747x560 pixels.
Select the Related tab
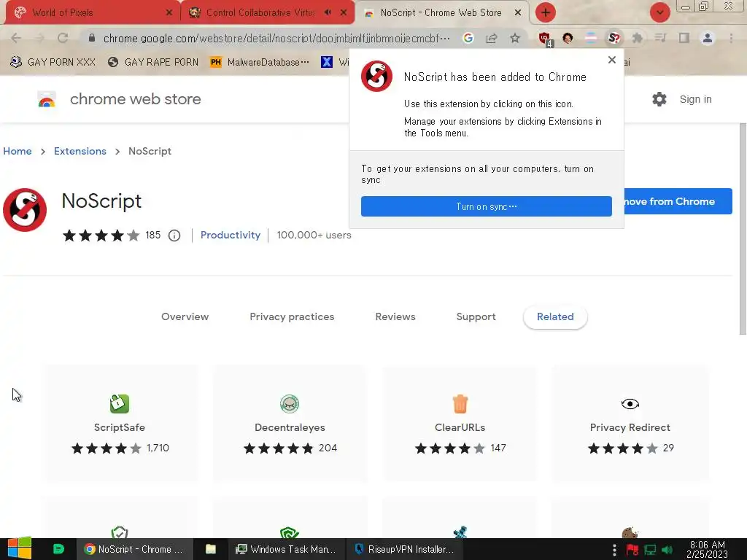(x=555, y=316)
